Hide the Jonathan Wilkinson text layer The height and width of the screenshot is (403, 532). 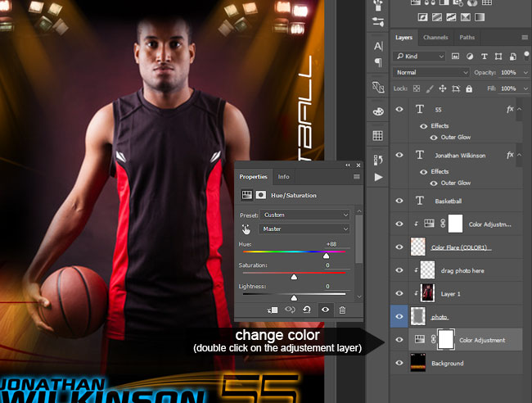(x=399, y=155)
